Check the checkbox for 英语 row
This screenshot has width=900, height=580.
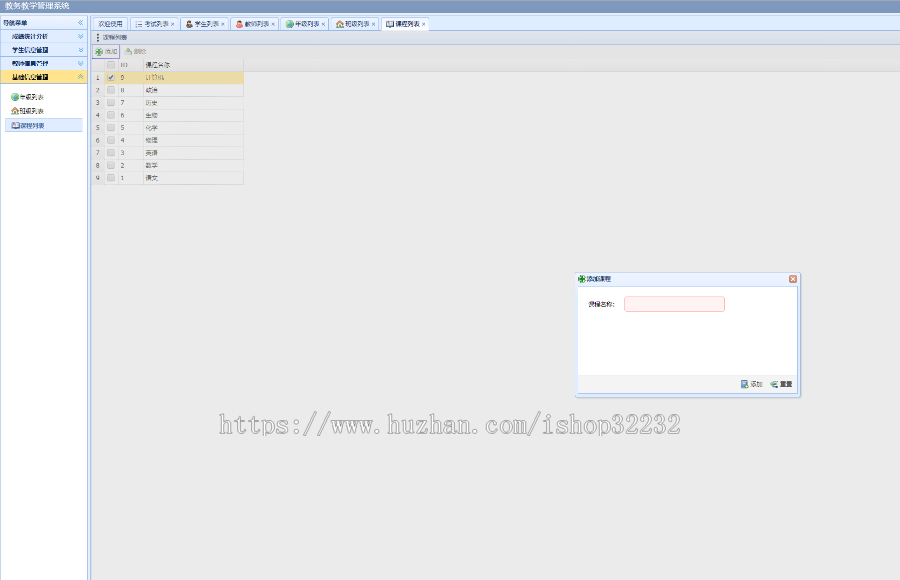pyautogui.click(x=111, y=153)
